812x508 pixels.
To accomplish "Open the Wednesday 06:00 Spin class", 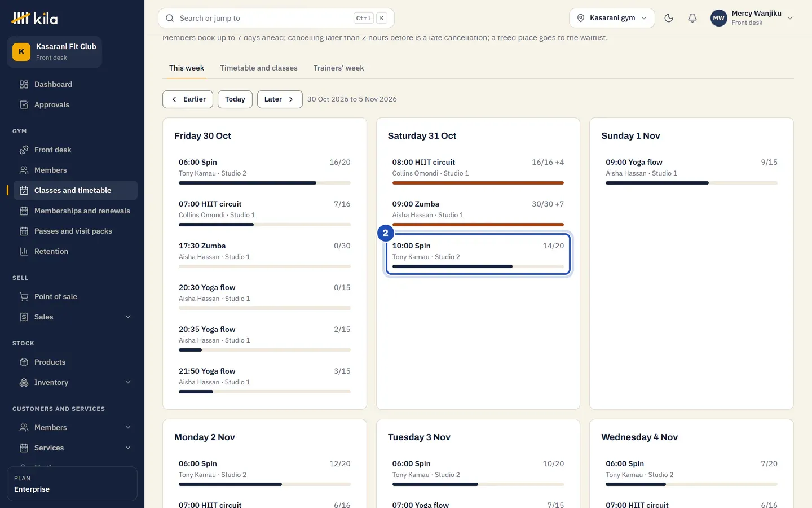I will (691, 472).
